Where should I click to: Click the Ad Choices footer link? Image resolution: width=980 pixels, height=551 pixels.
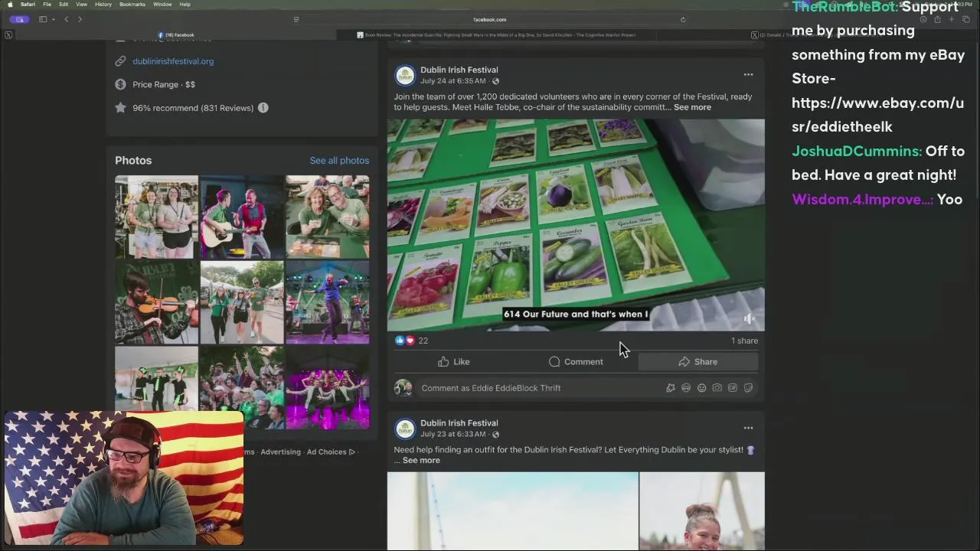click(331, 452)
